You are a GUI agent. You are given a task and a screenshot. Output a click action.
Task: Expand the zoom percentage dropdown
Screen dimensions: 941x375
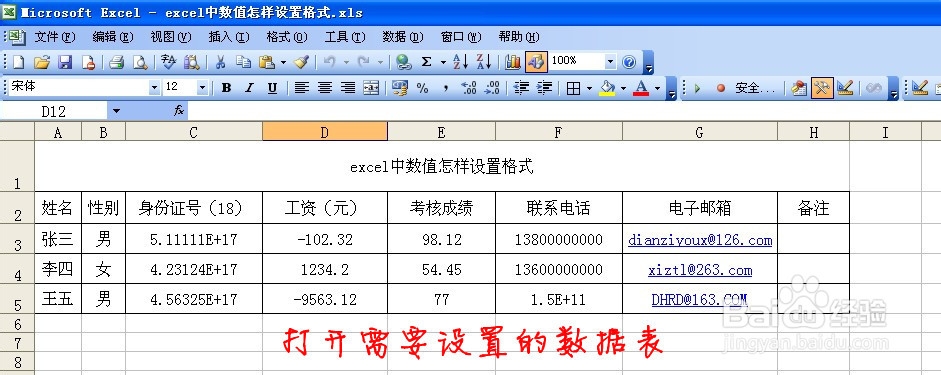[610, 62]
